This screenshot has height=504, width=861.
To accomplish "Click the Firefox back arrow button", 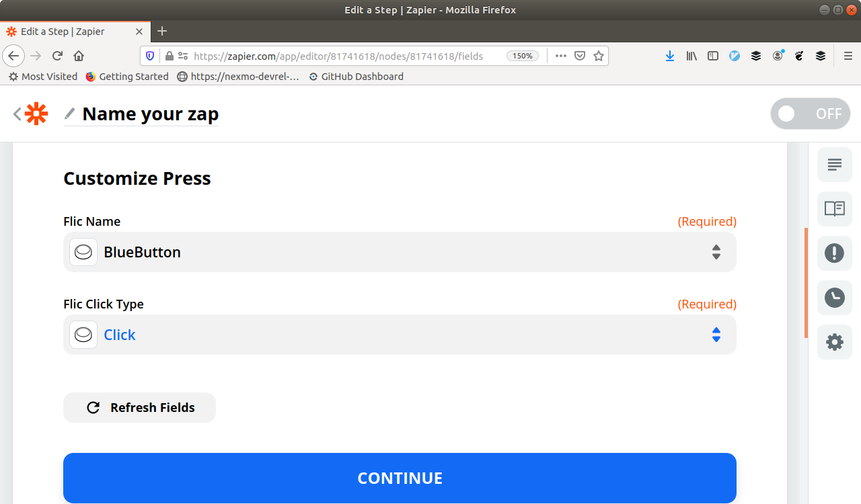I will tap(13, 56).
